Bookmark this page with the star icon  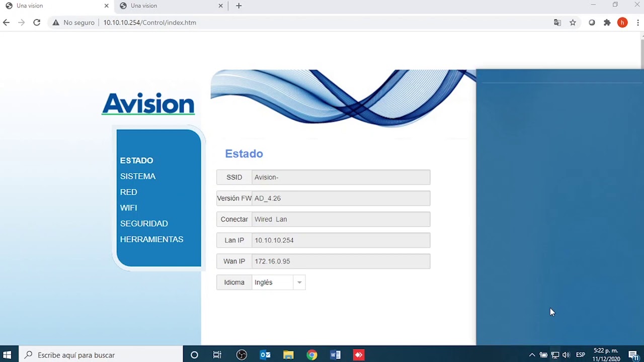pos(573,23)
